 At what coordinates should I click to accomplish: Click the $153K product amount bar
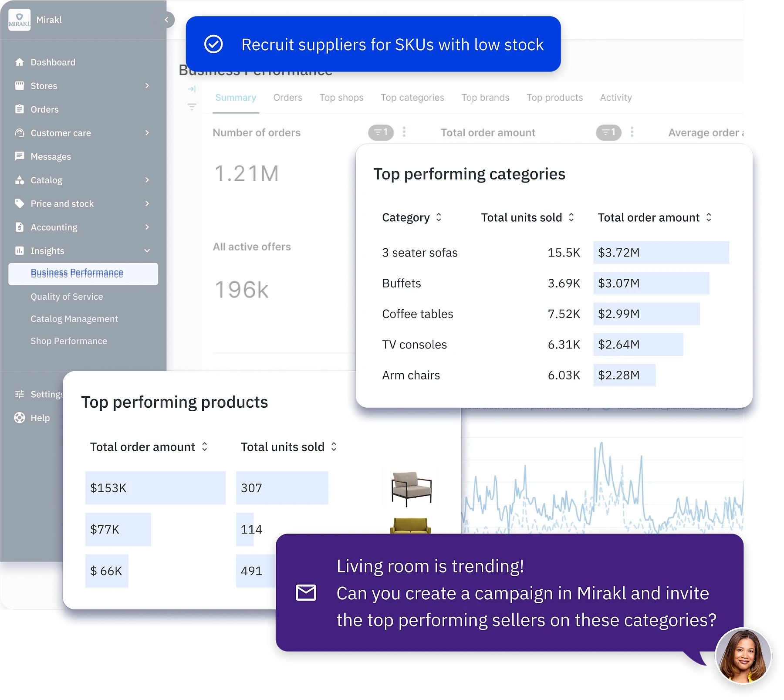(155, 488)
